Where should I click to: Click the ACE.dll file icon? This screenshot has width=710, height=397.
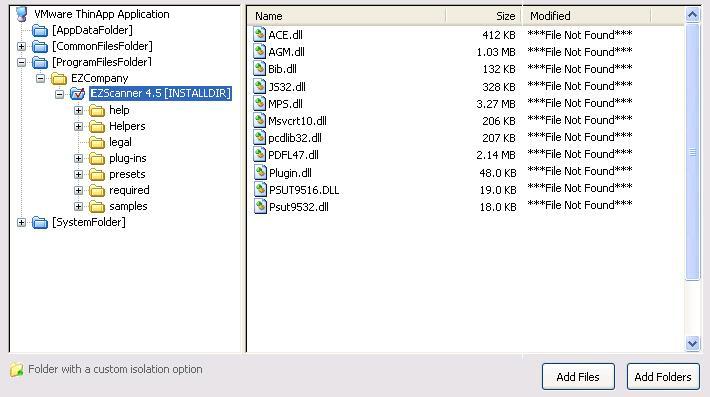pos(259,34)
